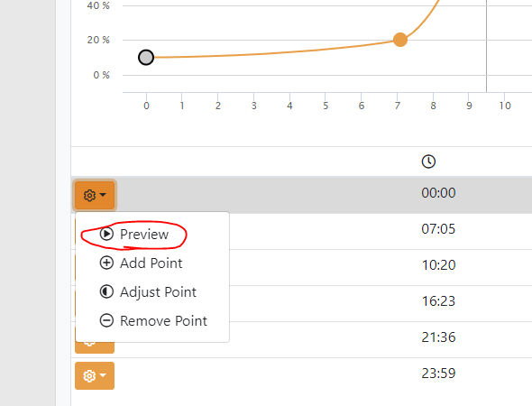Image resolution: width=532 pixels, height=406 pixels.
Task: Select the gray curve point at zero
Action: [x=146, y=58]
